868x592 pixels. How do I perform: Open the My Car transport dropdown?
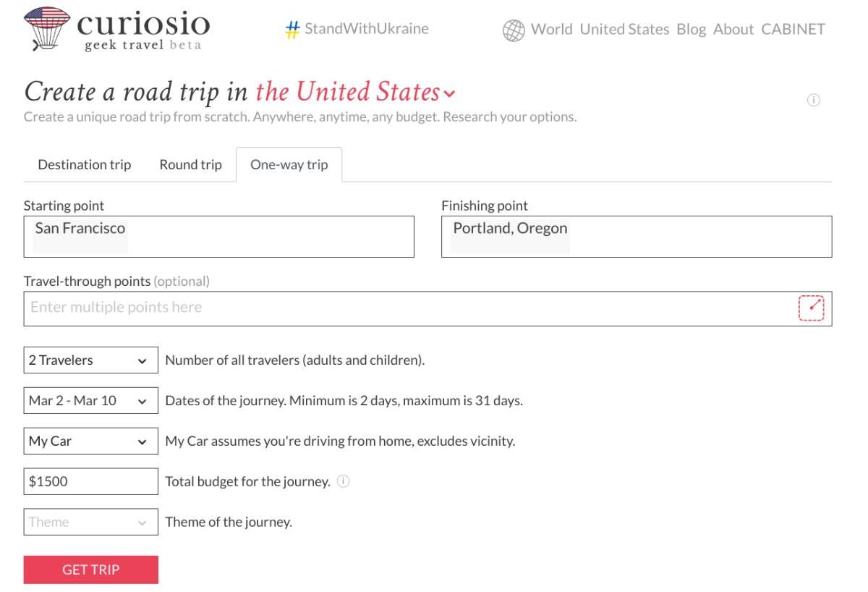90,441
